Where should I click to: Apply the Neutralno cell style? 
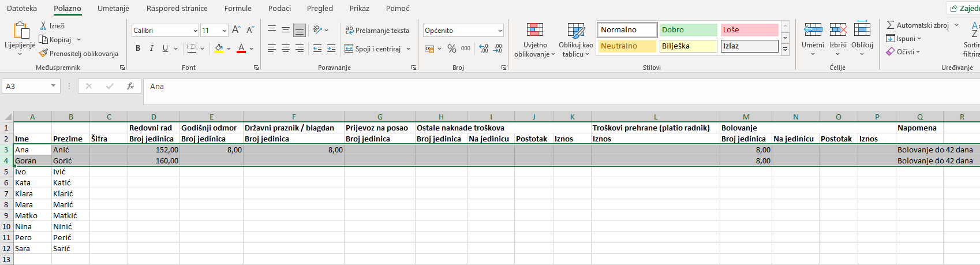(x=627, y=46)
